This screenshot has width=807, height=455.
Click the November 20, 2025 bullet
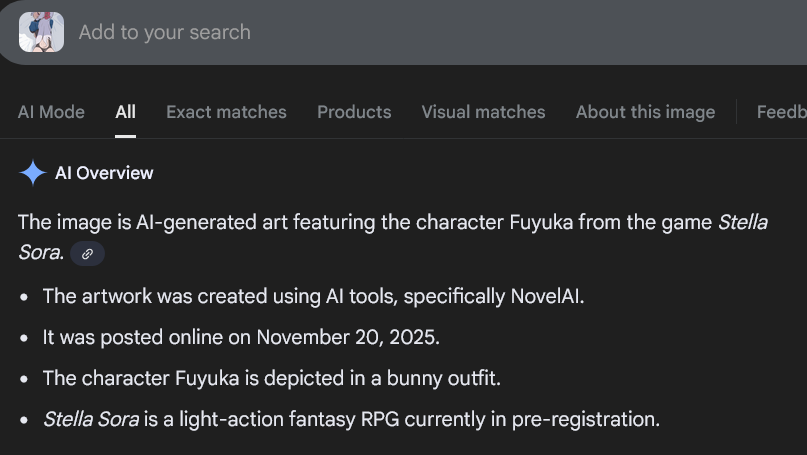click(x=240, y=337)
